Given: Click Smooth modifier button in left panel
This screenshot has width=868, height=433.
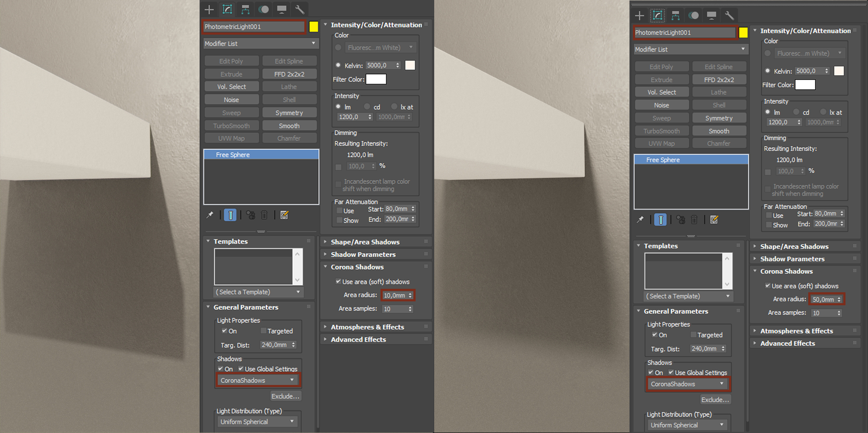Looking at the screenshot, I should coord(289,126).
